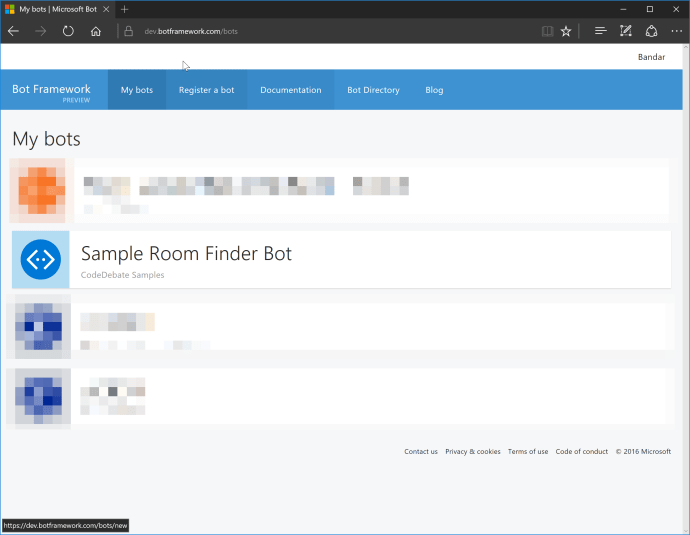Open the Hub lines icon
Screen dimensions: 690x535
[x=600, y=31]
